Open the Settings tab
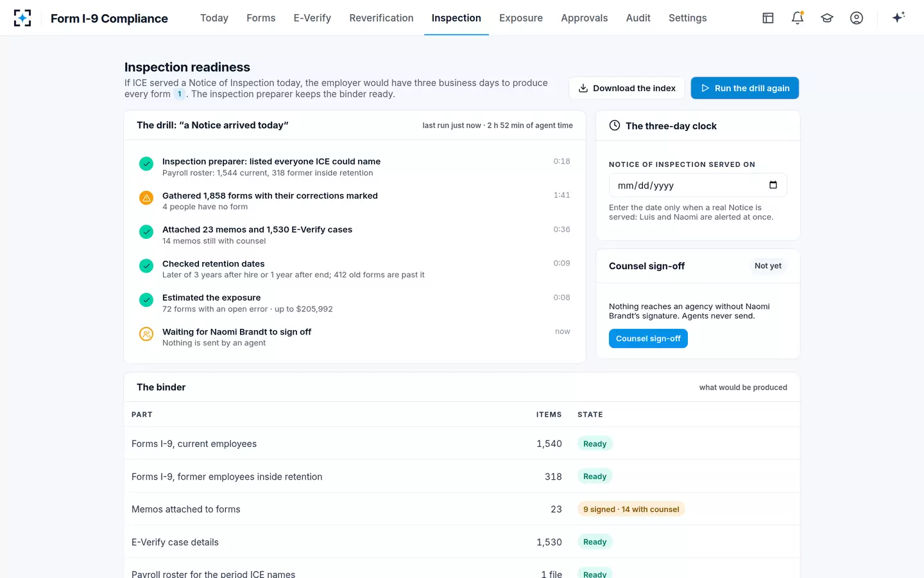 pos(688,18)
